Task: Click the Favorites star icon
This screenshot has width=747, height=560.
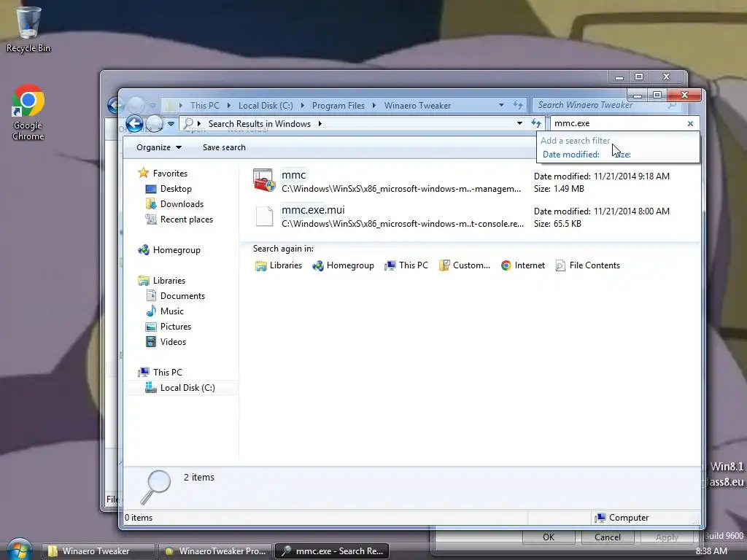Action: (x=143, y=173)
